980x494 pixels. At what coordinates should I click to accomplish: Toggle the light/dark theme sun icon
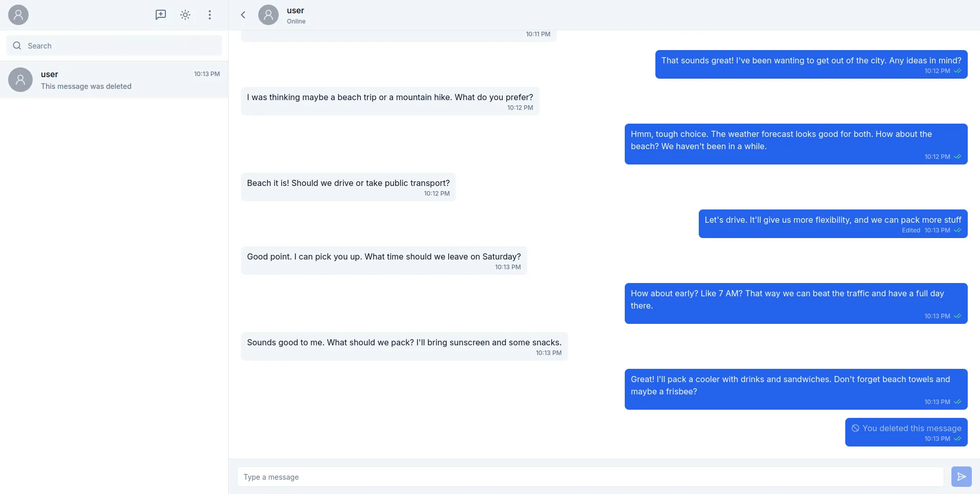185,15
